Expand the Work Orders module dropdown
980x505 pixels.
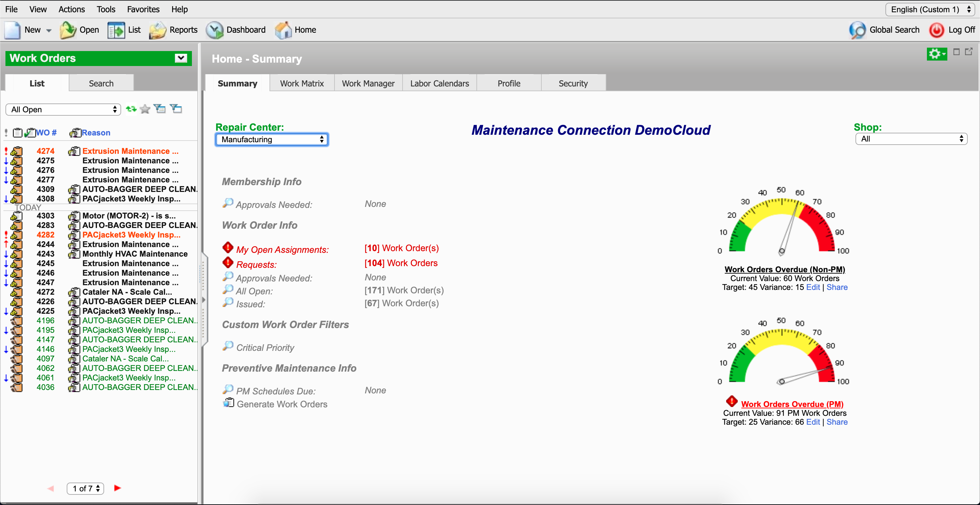[x=181, y=58]
